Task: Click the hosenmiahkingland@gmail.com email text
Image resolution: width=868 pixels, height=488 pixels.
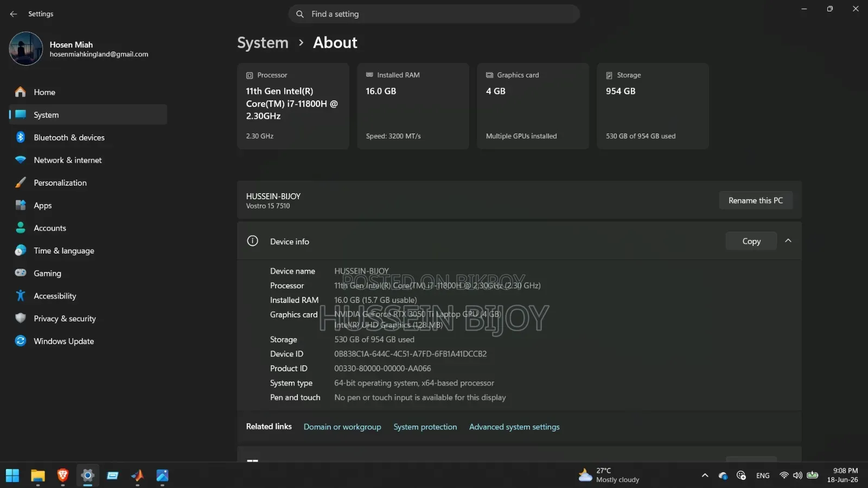Action: click(99, 54)
